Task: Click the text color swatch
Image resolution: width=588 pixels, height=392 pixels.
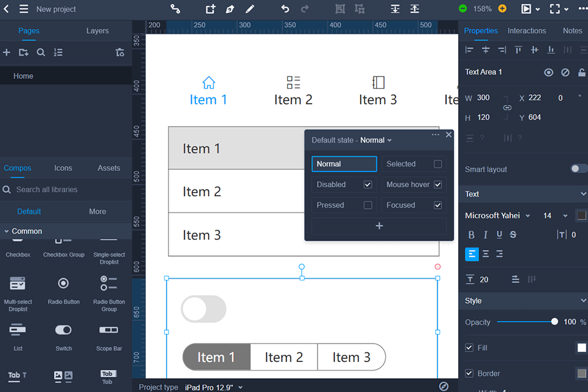Action: click(582, 216)
